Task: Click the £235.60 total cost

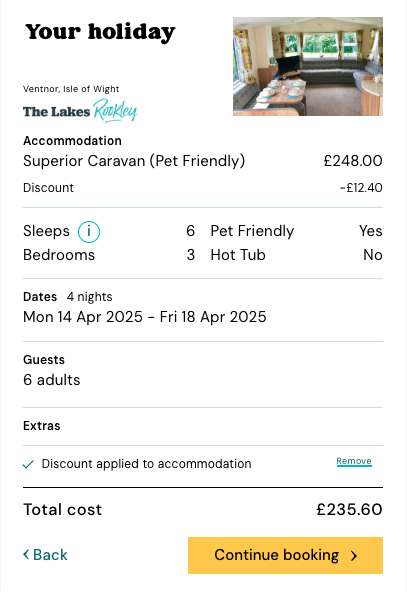Action: tap(349, 510)
